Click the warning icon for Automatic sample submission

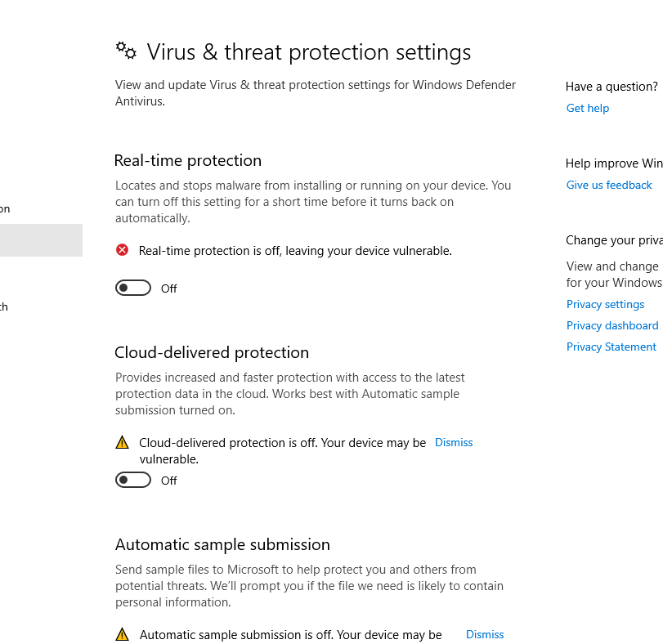tap(123, 634)
